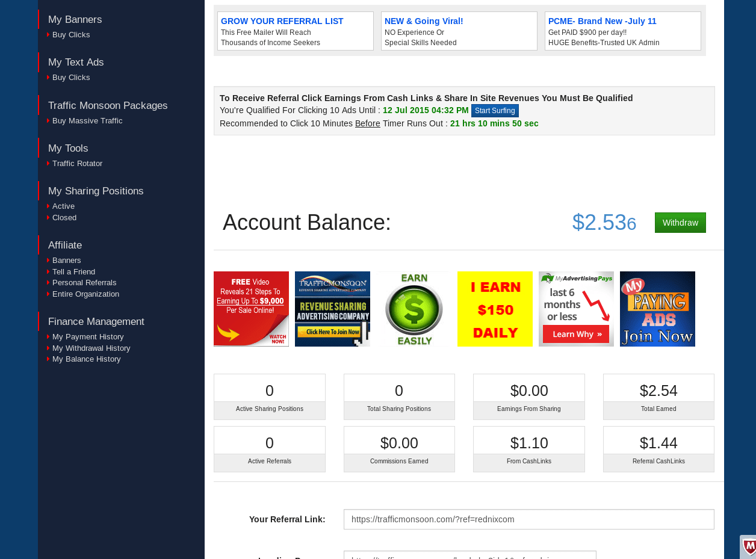This screenshot has height=559, width=756.
Task: Select the My Sharing Positions heading
Action: click(96, 191)
